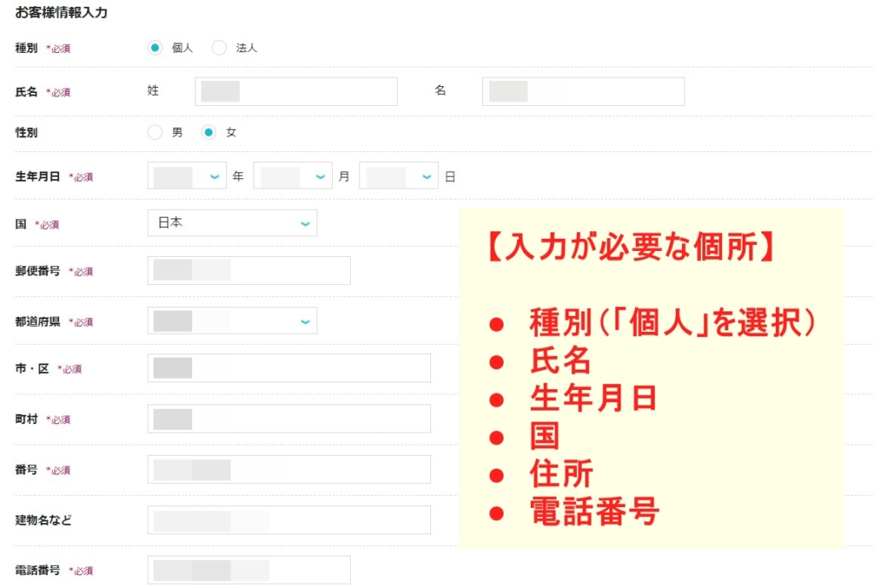
Task: Click the 男 label text
Action: pyautogui.click(x=178, y=132)
